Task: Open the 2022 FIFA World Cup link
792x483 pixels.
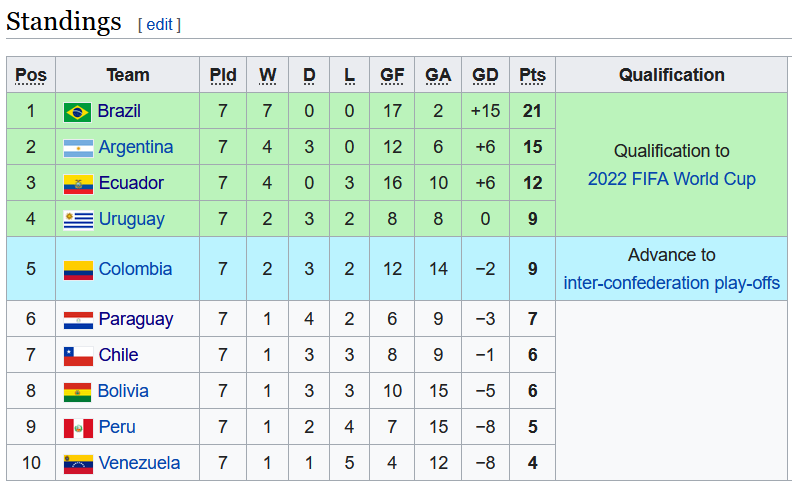Action: 671,179
